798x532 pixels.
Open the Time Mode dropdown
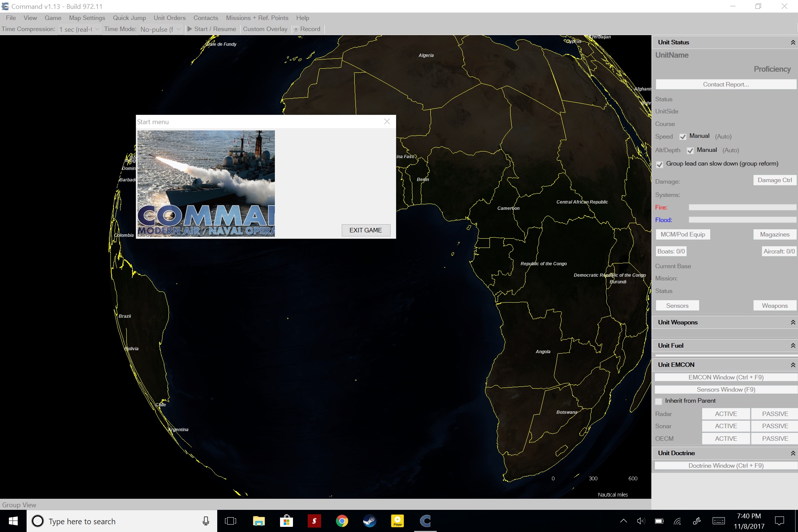pos(177,29)
